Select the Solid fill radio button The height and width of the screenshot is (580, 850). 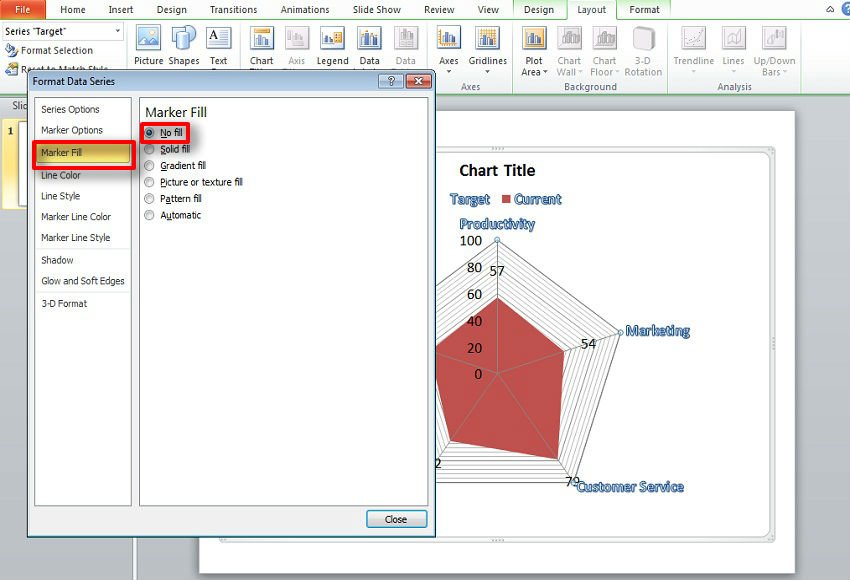pos(150,149)
